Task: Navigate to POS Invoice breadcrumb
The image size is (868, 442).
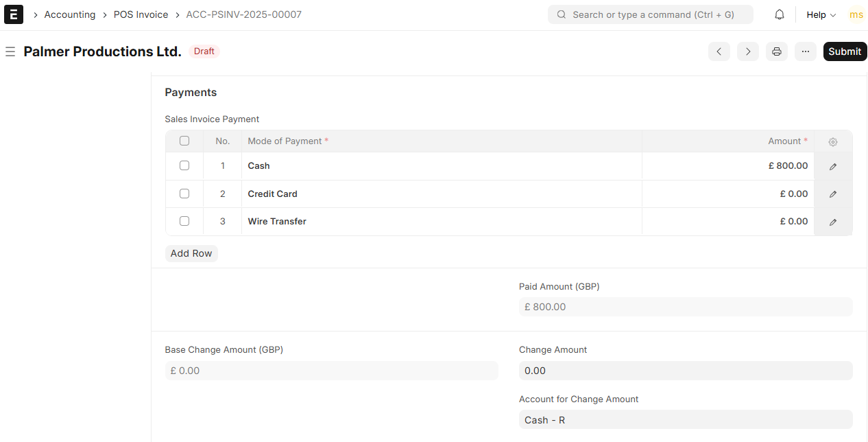Action: (141, 14)
